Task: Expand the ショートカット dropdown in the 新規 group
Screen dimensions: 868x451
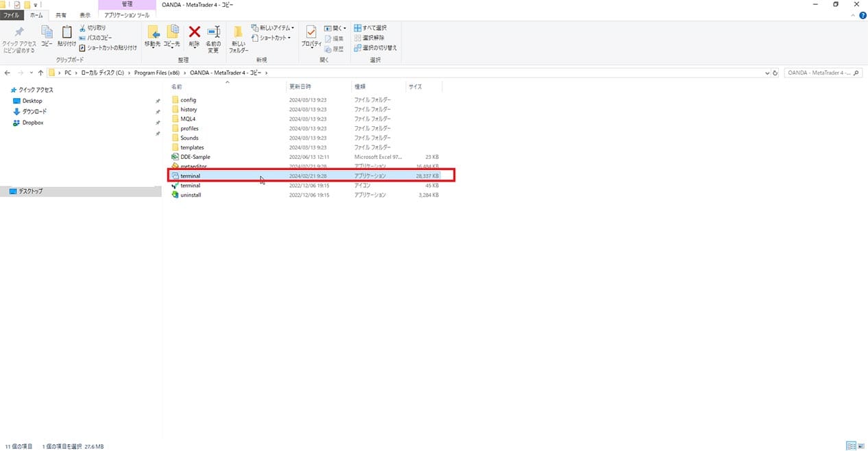Action: [272, 38]
